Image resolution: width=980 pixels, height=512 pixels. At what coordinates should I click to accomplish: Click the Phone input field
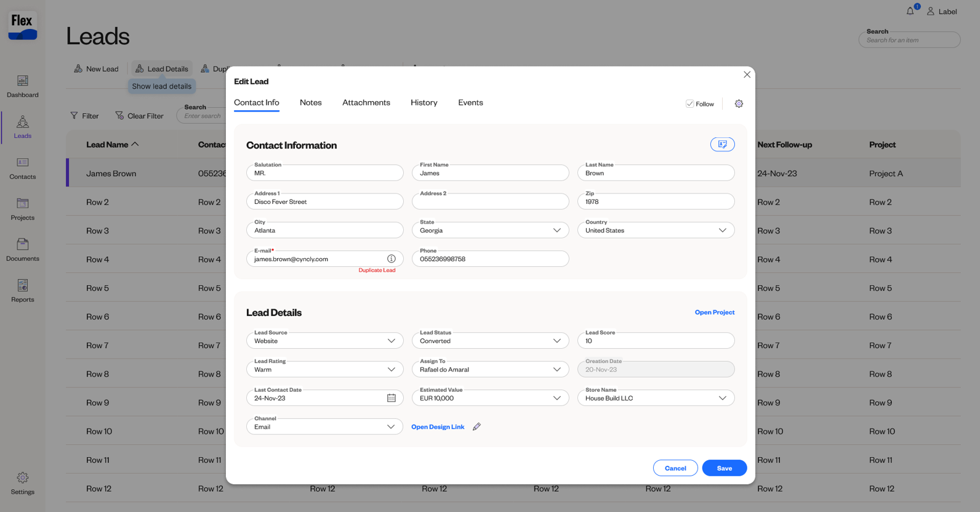tap(491, 259)
